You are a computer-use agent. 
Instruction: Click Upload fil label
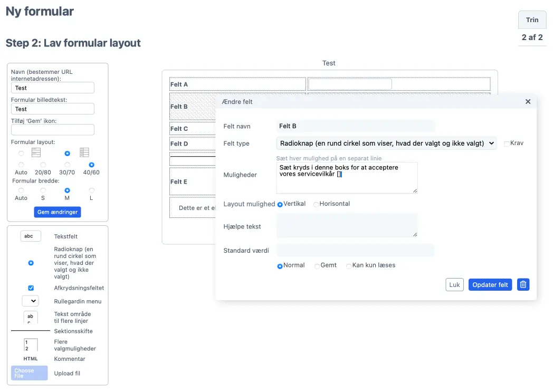67,374
